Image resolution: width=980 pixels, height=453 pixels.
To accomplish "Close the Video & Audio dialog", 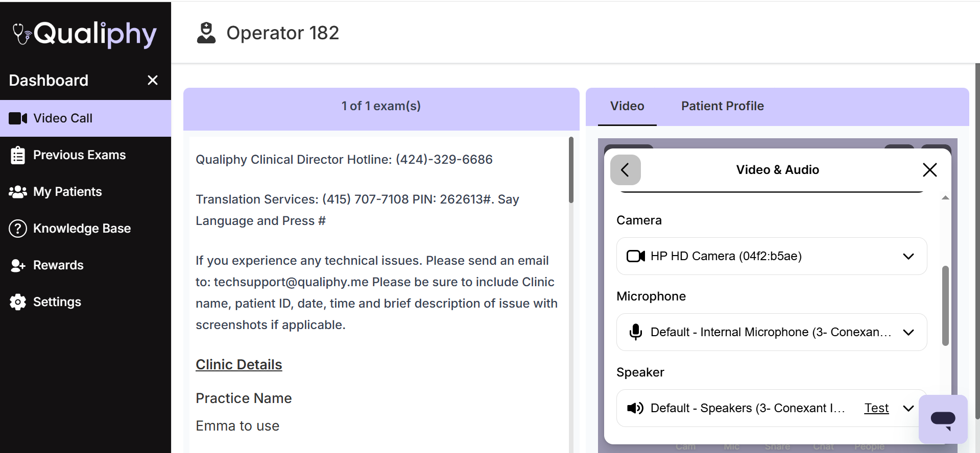I will tap(929, 170).
